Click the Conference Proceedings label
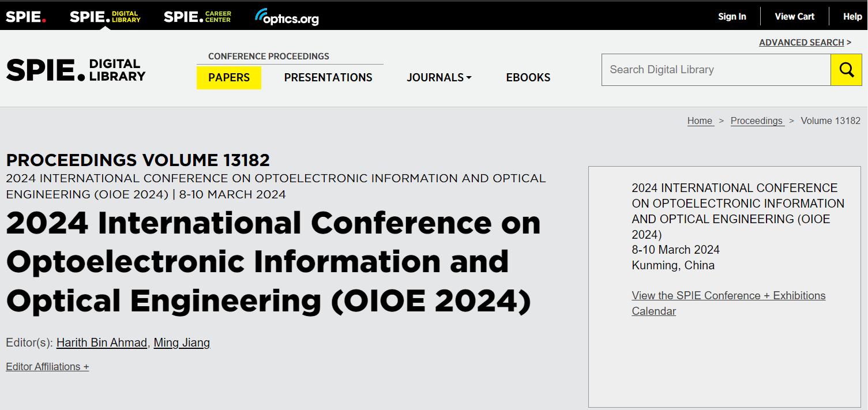This screenshot has width=868, height=410. pos(269,56)
